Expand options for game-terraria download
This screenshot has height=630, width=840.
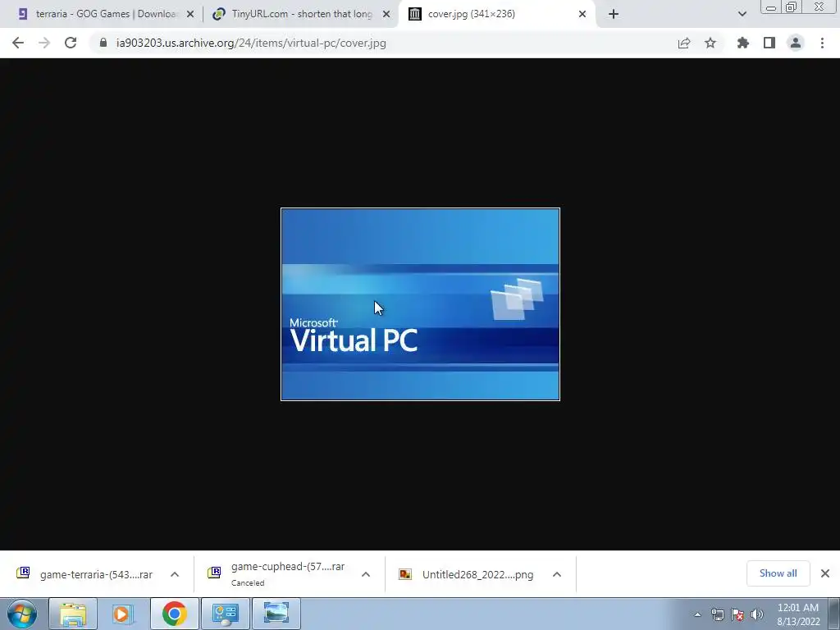point(175,574)
